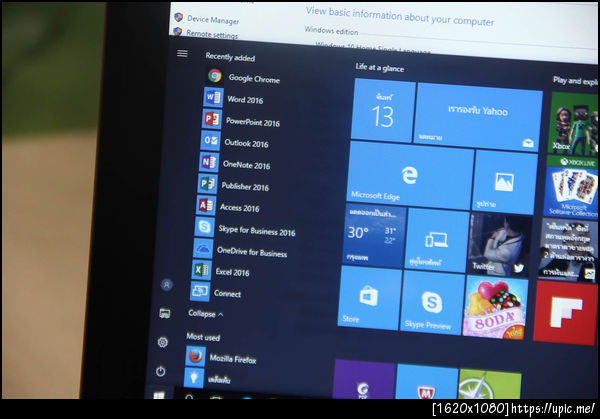600x419 pixels.
Task: Open Settings gear in Start sidebar
Action: point(163,342)
